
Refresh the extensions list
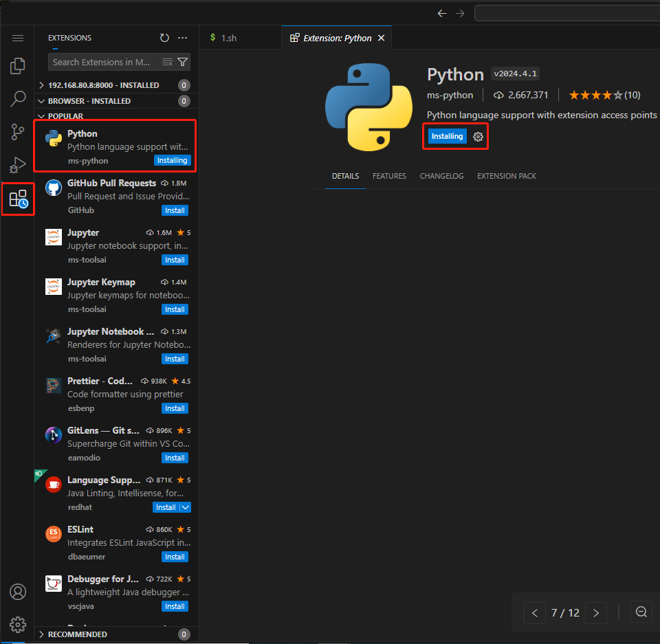pyautogui.click(x=164, y=38)
